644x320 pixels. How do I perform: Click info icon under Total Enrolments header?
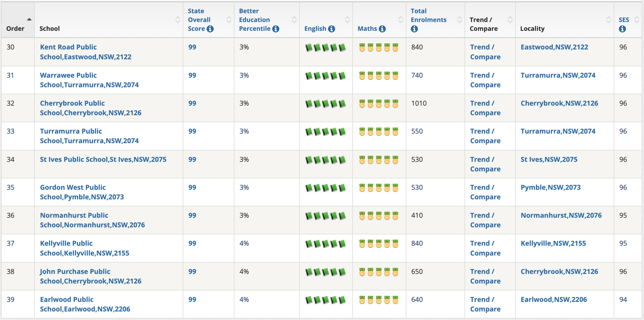(x=414, y=29)
